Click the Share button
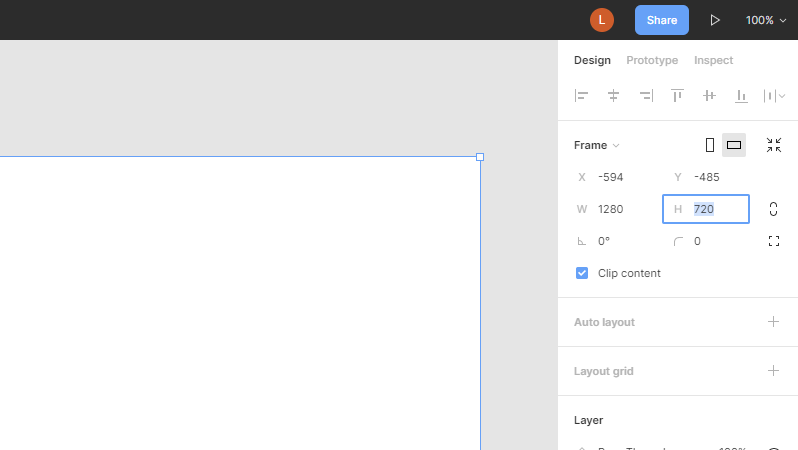This screenshot has height=450, width=798. [x=662, y=20]
